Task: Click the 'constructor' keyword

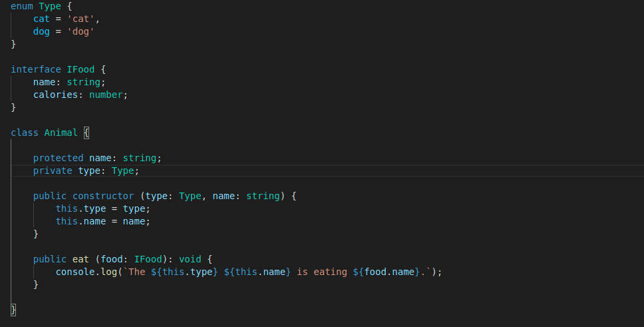Action: 103,196
